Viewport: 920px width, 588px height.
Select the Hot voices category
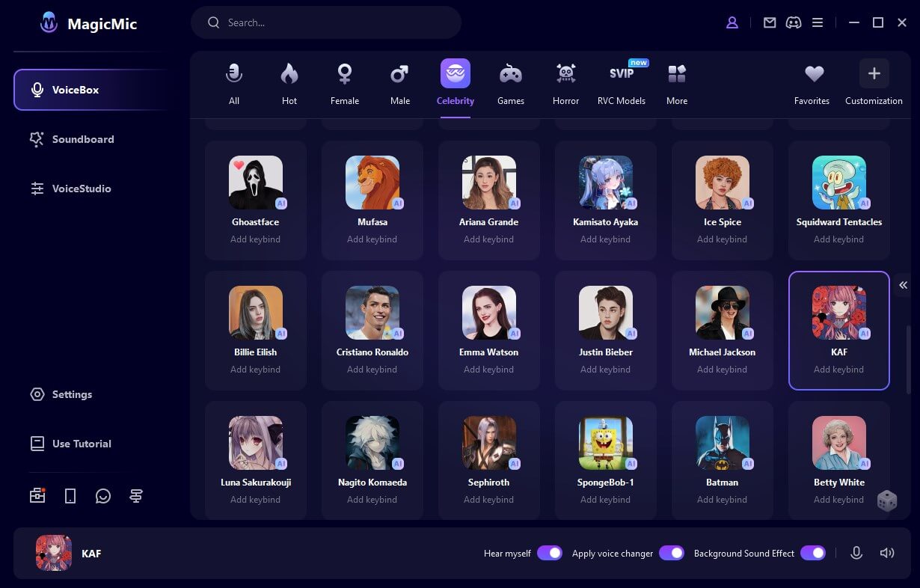(x=289, y=82)
